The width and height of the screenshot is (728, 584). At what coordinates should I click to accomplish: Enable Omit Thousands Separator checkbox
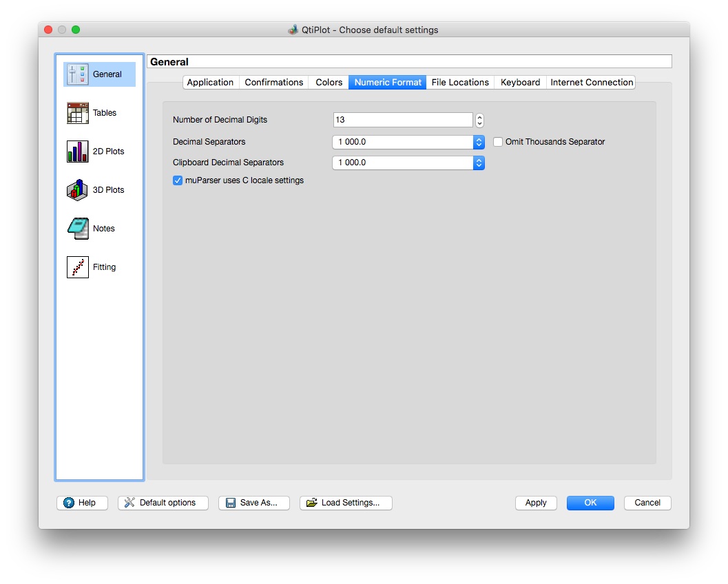[499, 142]
